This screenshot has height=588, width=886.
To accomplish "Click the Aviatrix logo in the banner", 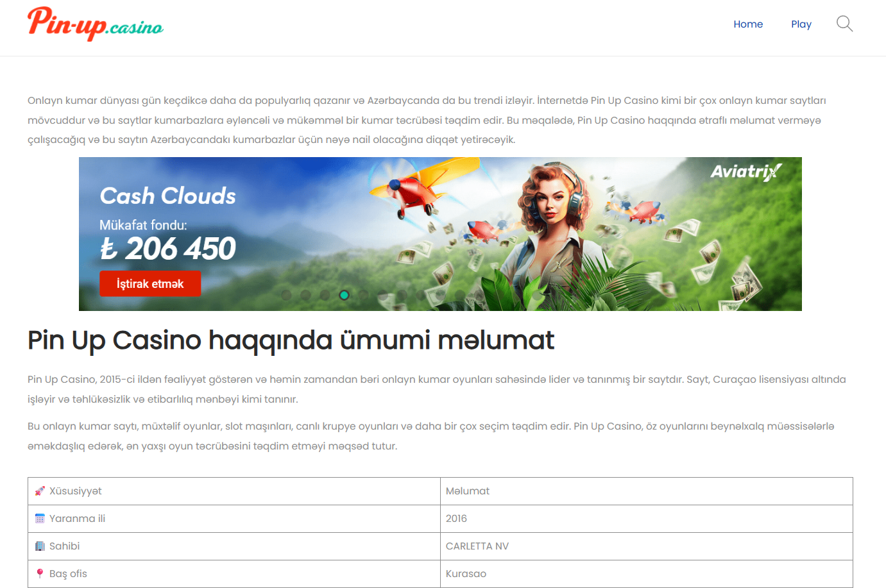I will pos(745,172).
